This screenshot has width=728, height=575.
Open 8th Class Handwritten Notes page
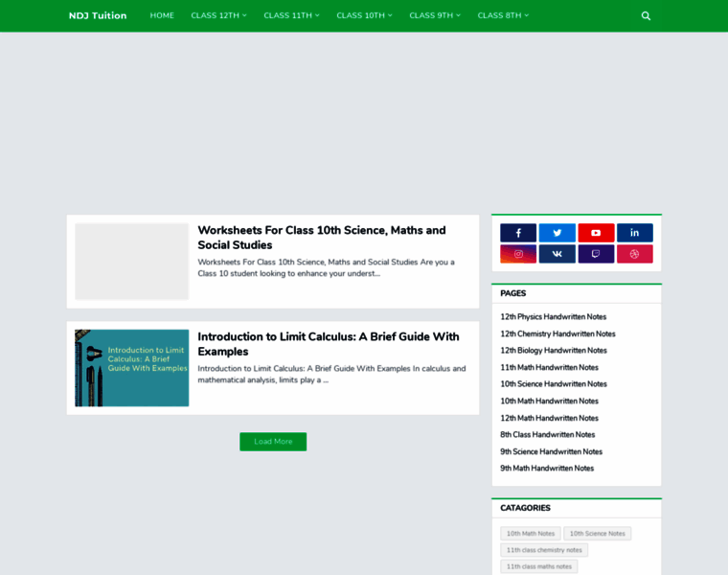[547, 435]
